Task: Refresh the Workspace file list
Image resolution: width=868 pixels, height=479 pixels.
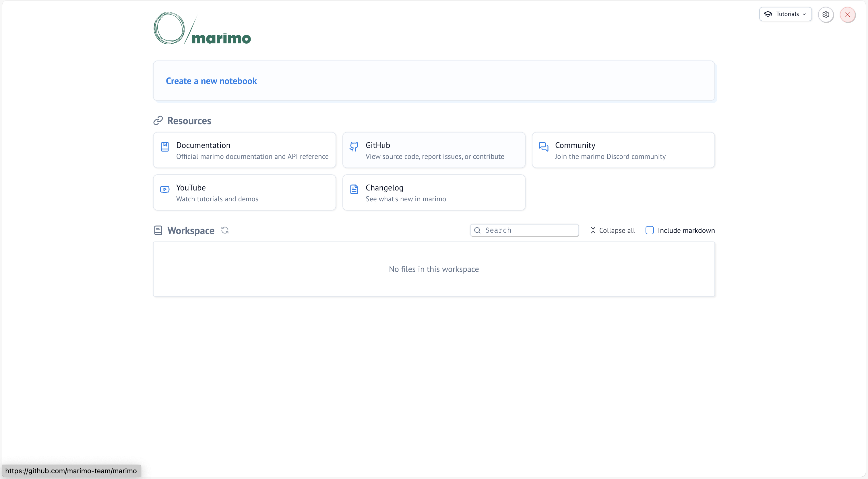Action: (225, 230)
